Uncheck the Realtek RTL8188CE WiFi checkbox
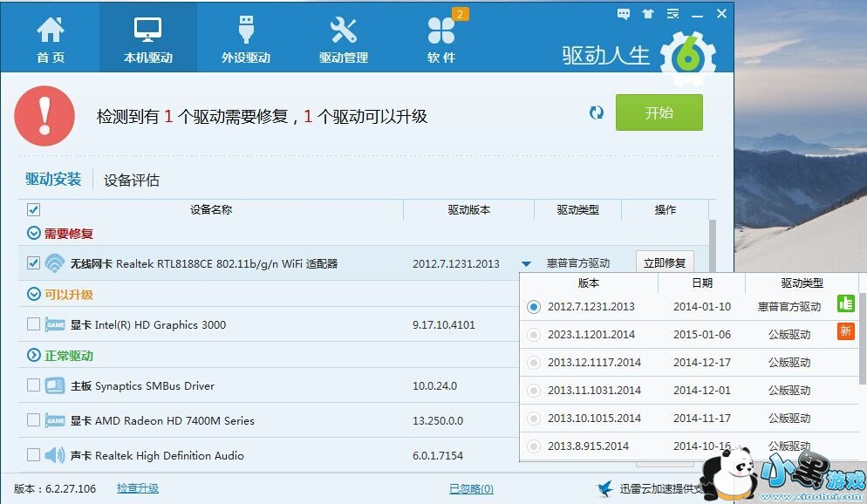This screenshot has height=504, width=867. click(33, 263)
